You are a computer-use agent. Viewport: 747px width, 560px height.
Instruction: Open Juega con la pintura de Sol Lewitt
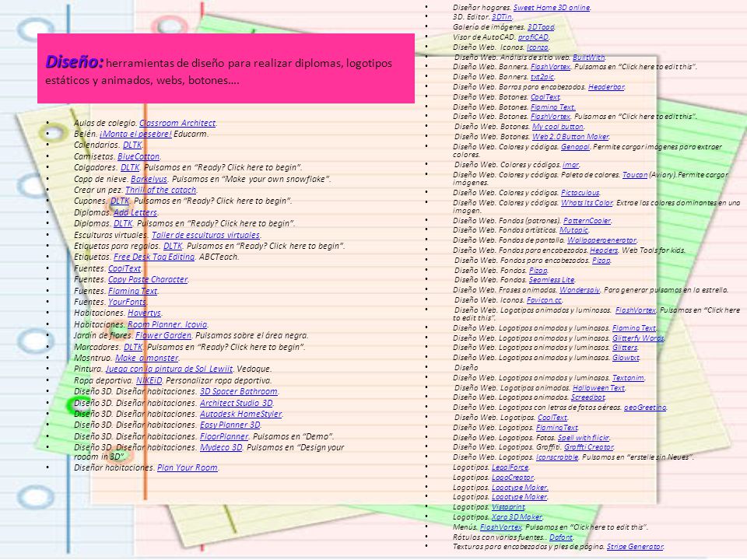[x=169, y=369]
